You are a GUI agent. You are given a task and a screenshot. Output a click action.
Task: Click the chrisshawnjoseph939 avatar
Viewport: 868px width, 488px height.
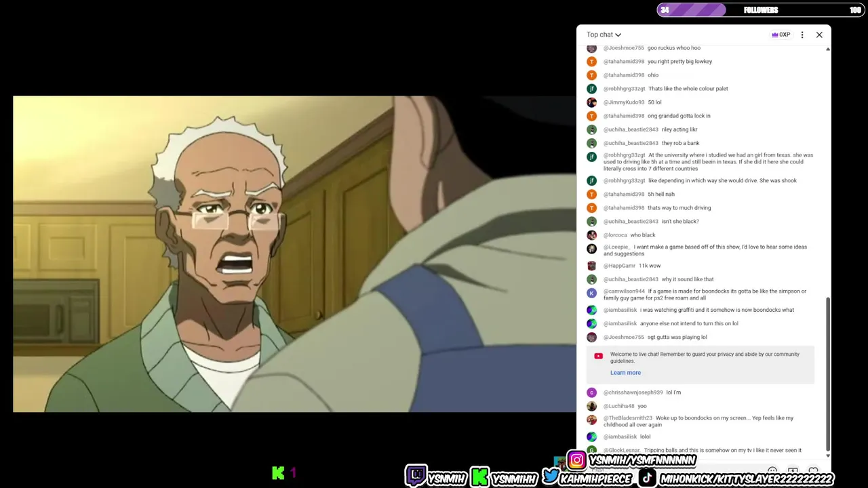click(x=591, y=392)
